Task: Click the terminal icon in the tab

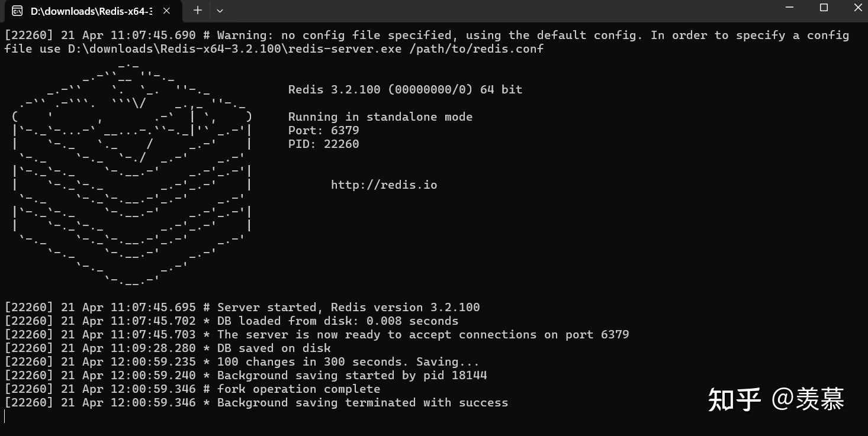Action: point(18,11)
